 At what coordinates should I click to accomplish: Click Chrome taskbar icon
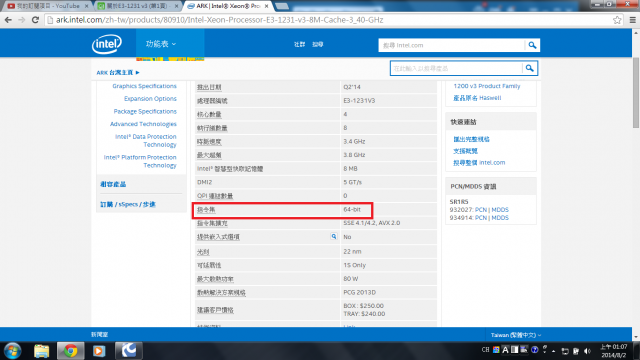[70, 351]
